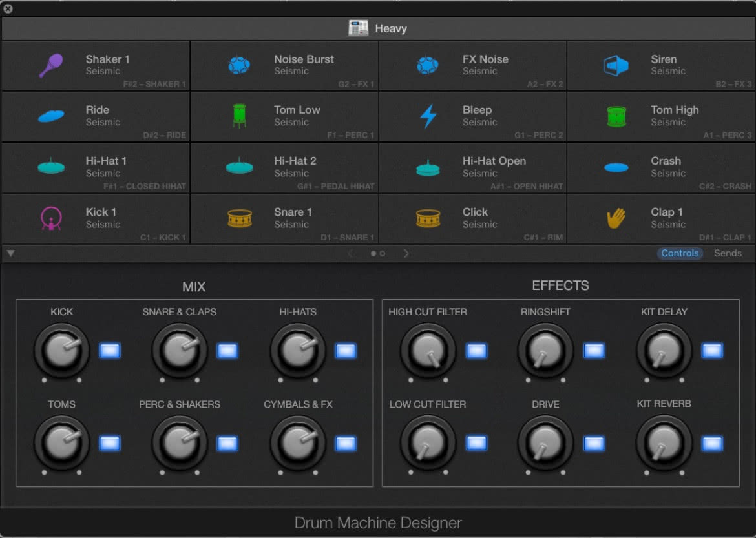Click the LOW CUT FILTER knob
This screenshot has width=756, height=538.
tap(428, 443)
